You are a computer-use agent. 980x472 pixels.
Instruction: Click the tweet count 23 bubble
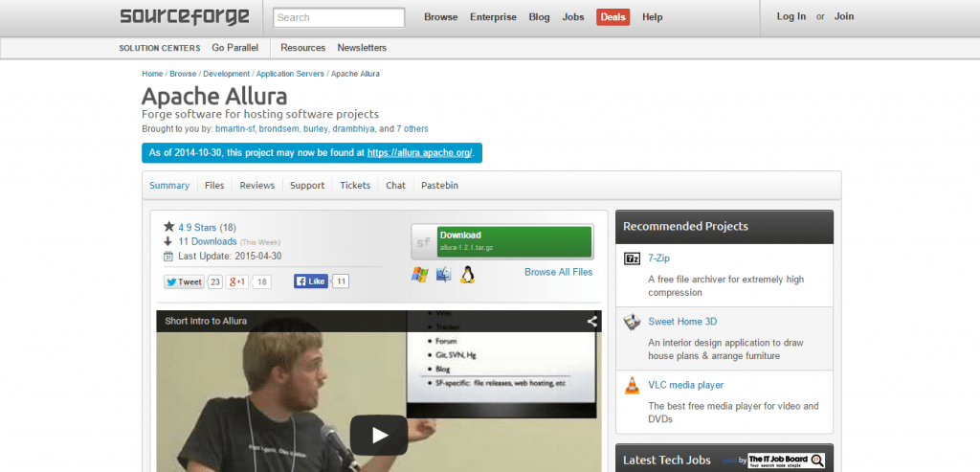click(215, 281)
